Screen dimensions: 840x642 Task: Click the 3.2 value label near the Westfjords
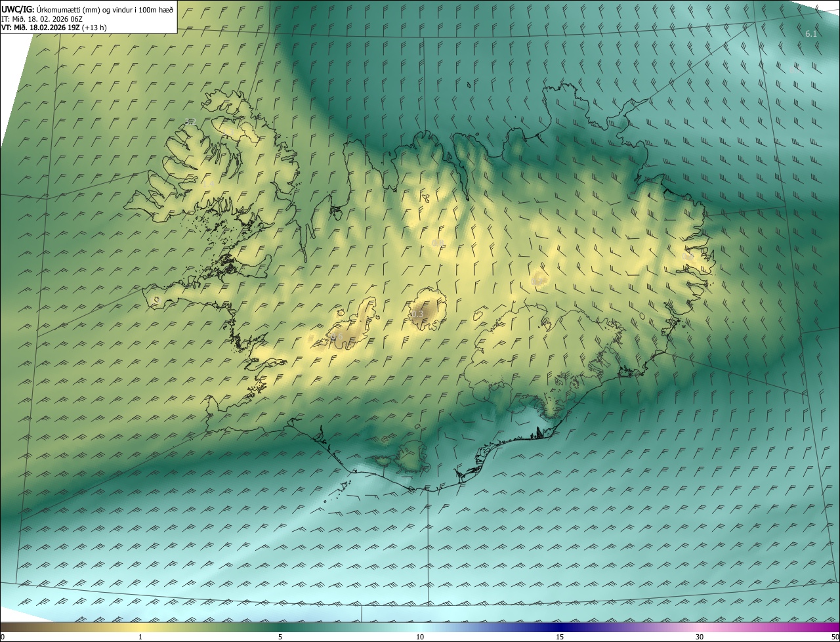click(x=191, y=122)
